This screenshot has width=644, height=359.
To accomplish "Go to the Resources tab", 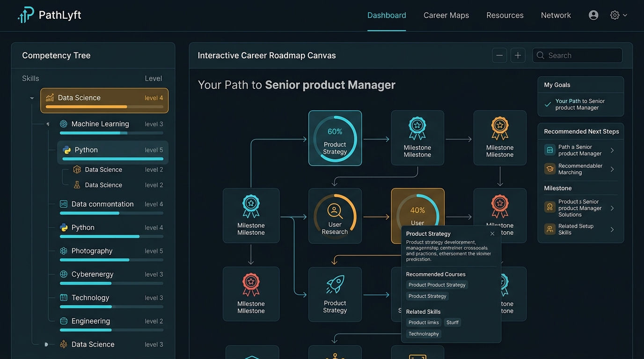I will tap(505, 15).
